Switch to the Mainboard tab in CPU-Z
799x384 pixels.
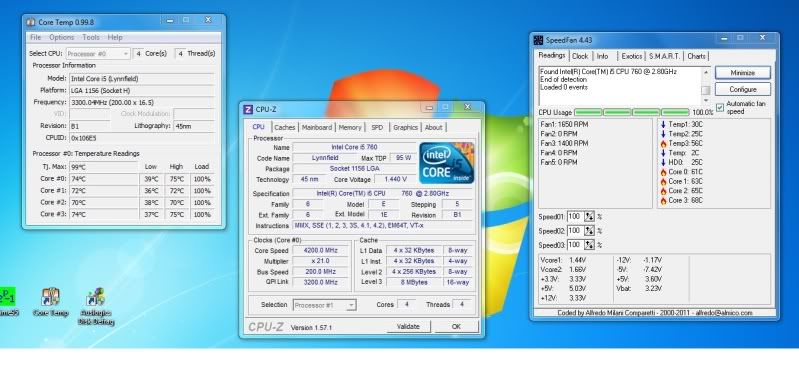tap(316, 127)
